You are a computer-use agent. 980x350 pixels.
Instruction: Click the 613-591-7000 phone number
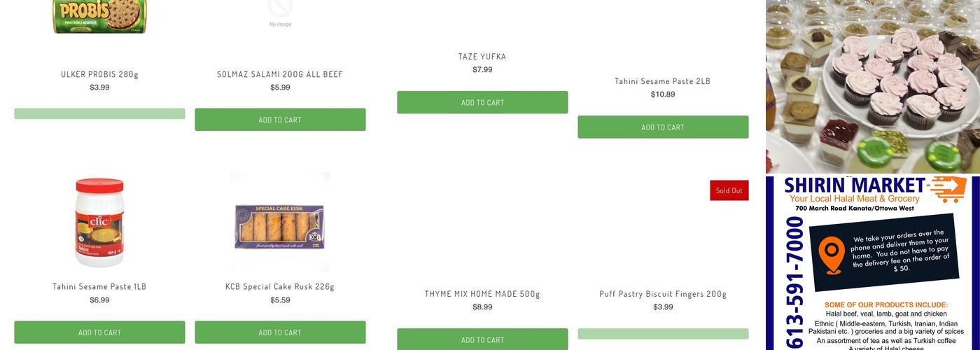794,283
